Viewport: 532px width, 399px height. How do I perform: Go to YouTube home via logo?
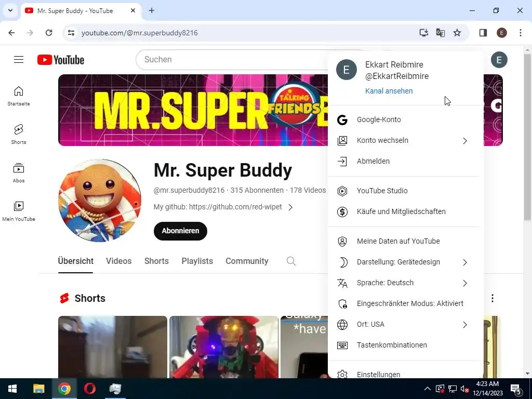61,60
